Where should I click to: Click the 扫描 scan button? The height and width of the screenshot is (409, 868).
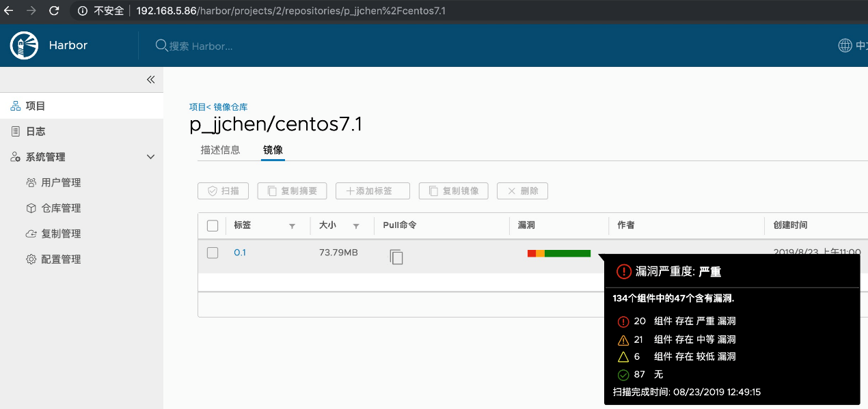(x=223, y=191)
